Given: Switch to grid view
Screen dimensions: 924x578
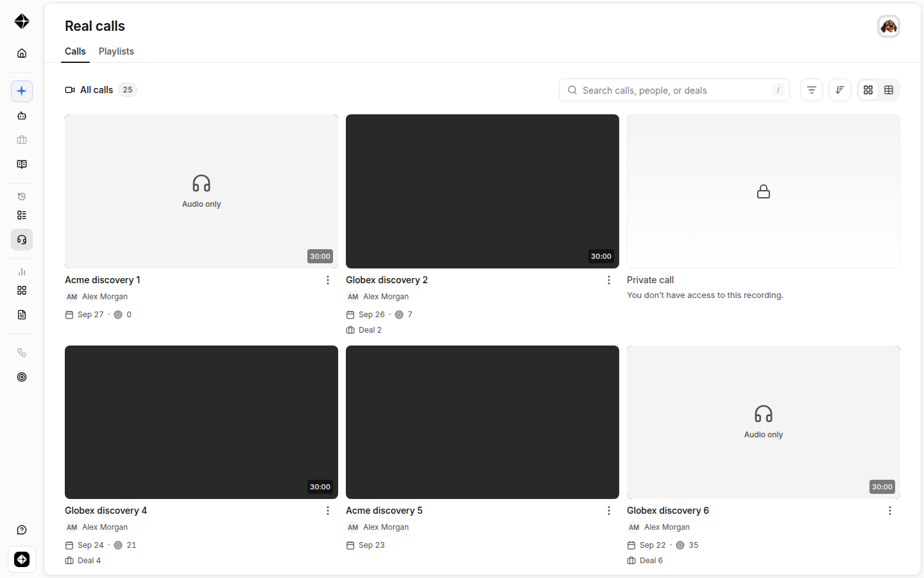Looking at the screenshot, I should coord(868,90).
